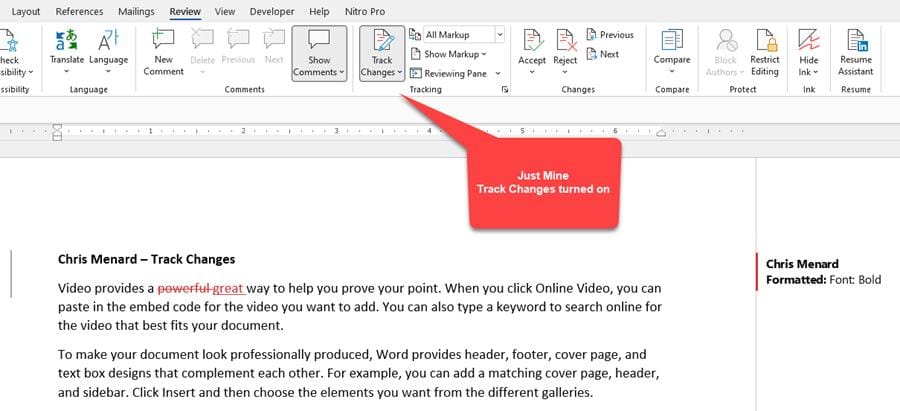The image size is (900, 411).
Task: Expand the Compare dropdown arrow
Action: 672,72
